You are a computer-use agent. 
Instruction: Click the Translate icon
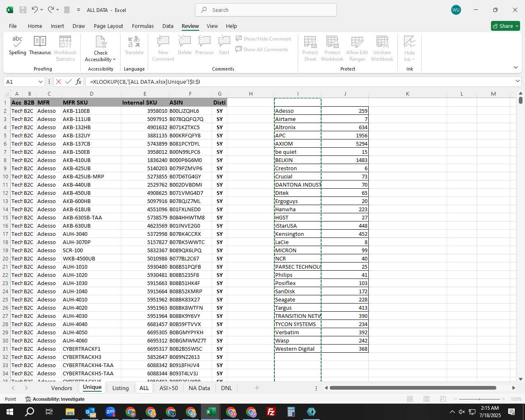[x=134, y=42]
